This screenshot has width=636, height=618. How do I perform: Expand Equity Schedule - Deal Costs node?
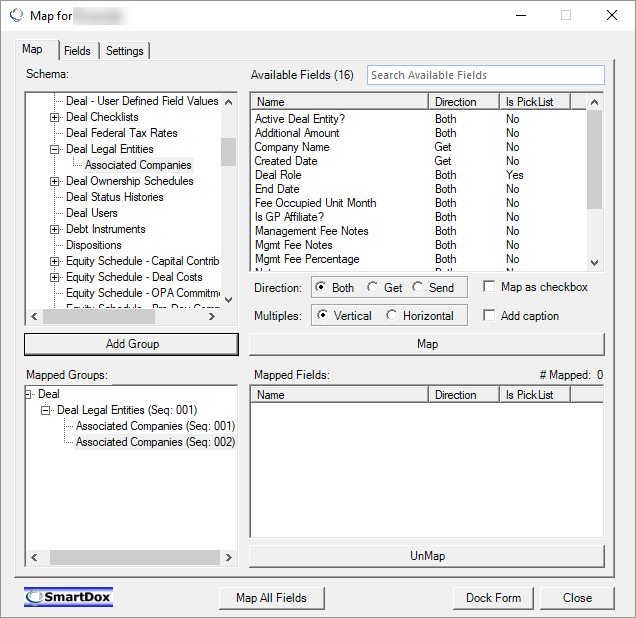[54, 277]
